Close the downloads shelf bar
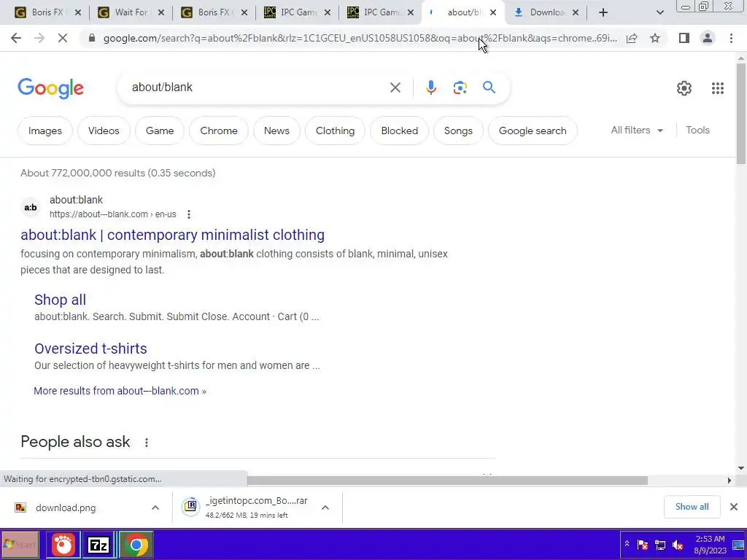Screen dimensions: 747x560 734,507
